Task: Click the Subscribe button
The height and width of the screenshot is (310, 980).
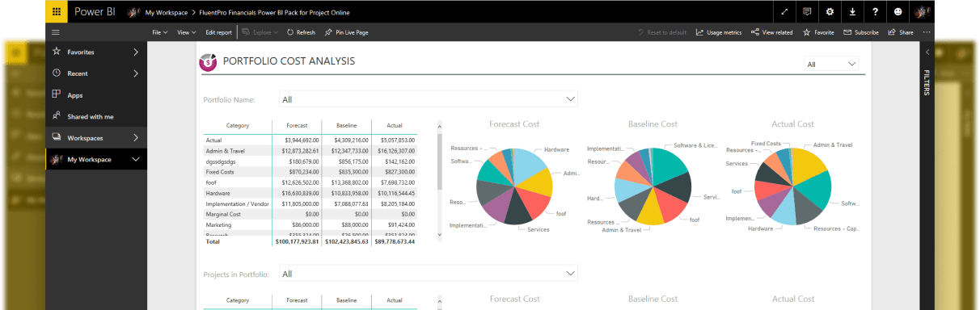Action: point(861,32)
